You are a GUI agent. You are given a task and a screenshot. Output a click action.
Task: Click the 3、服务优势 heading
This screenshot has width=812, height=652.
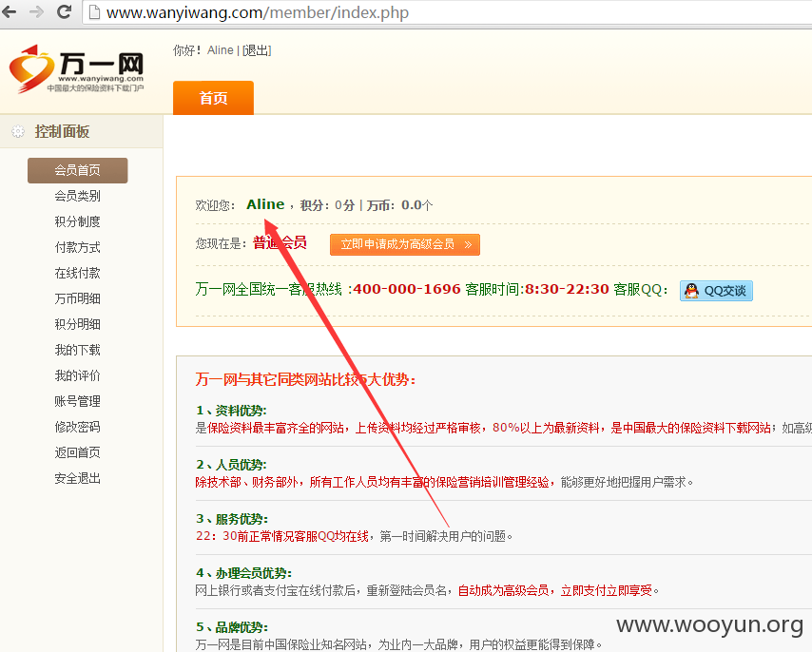pyautogui.click(x=231, y=519)
